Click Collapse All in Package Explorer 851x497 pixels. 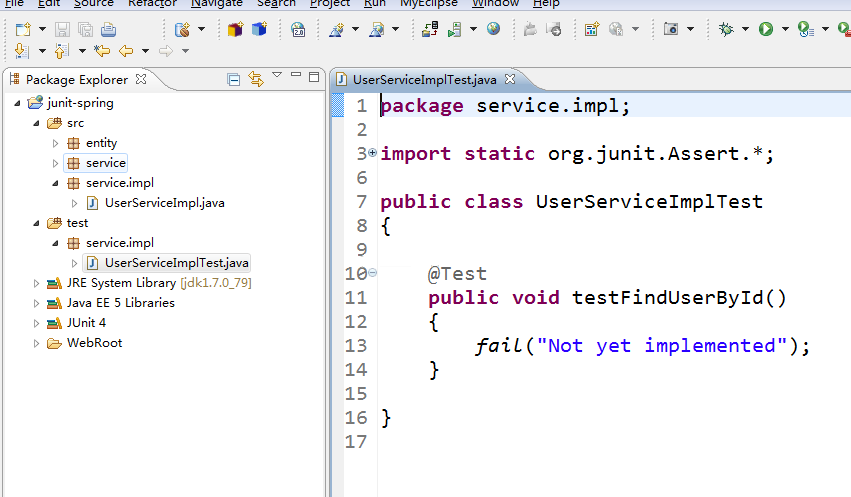coord(234,80)
